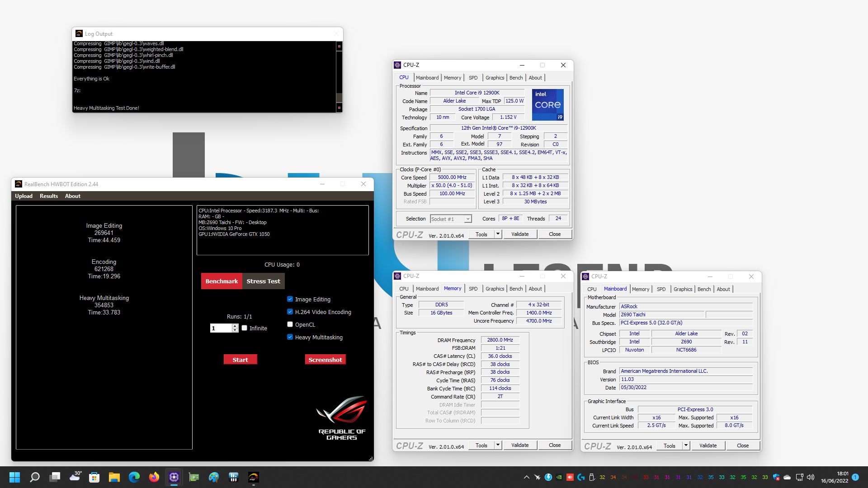Viewport: 868px width, 488px height.
Task: Open the About menu in RealBench
Action: tap(73, 196)
